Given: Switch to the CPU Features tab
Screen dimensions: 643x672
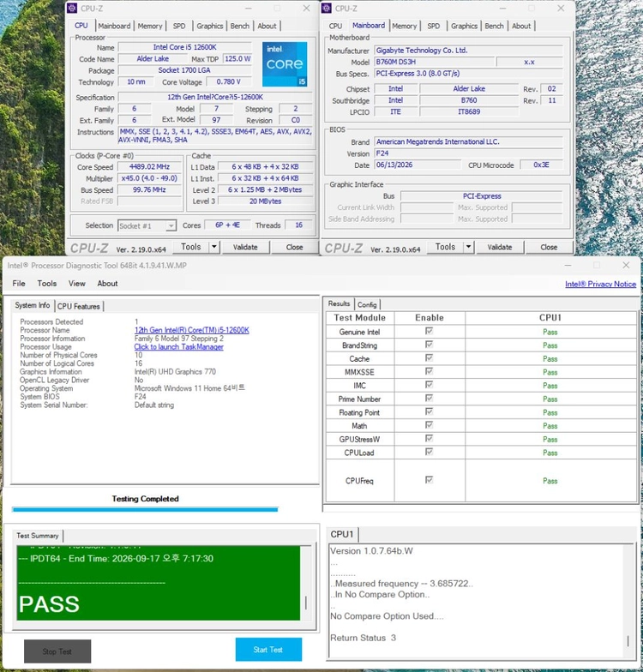Looking at the screenshot, I should point(79,307).
